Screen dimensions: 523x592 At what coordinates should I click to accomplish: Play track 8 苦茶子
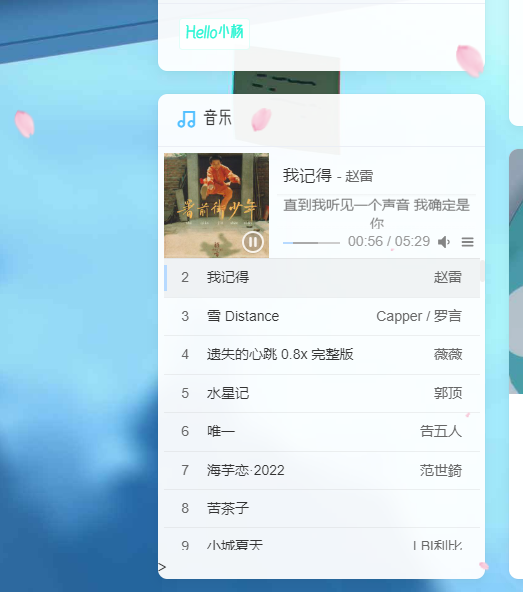(322, 509)
